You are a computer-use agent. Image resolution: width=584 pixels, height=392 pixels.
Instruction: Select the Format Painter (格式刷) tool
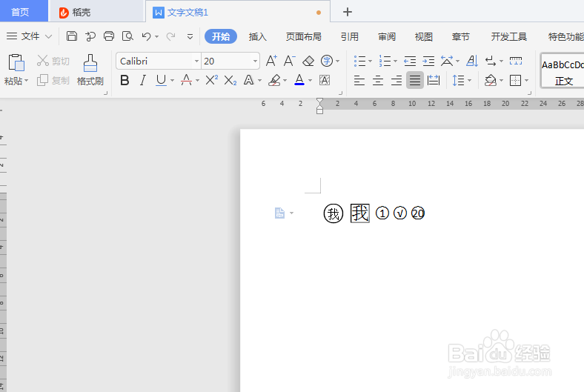[90, 70]
